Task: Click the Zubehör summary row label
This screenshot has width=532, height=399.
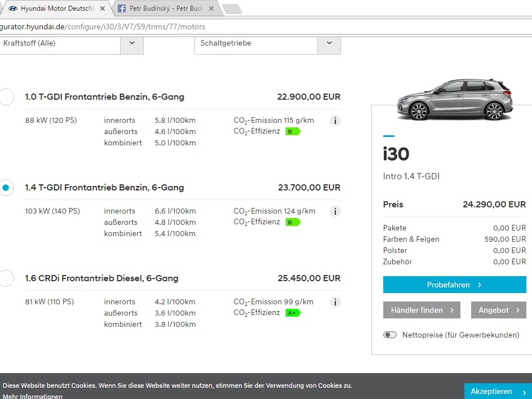Action: 398,261
